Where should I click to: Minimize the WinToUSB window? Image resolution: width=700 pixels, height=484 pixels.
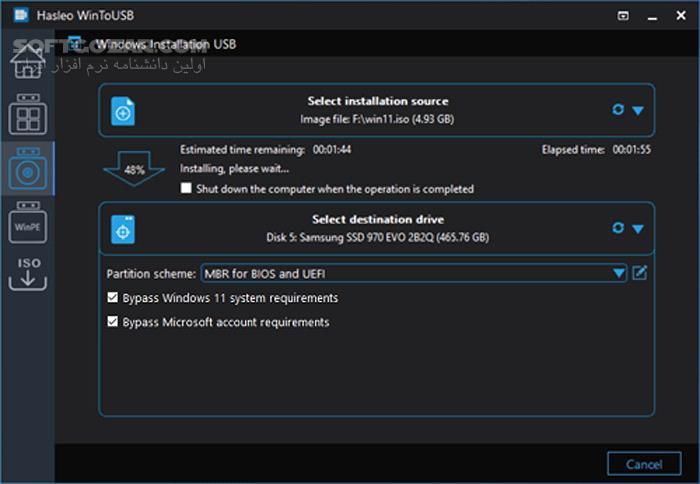click(652, 17)
